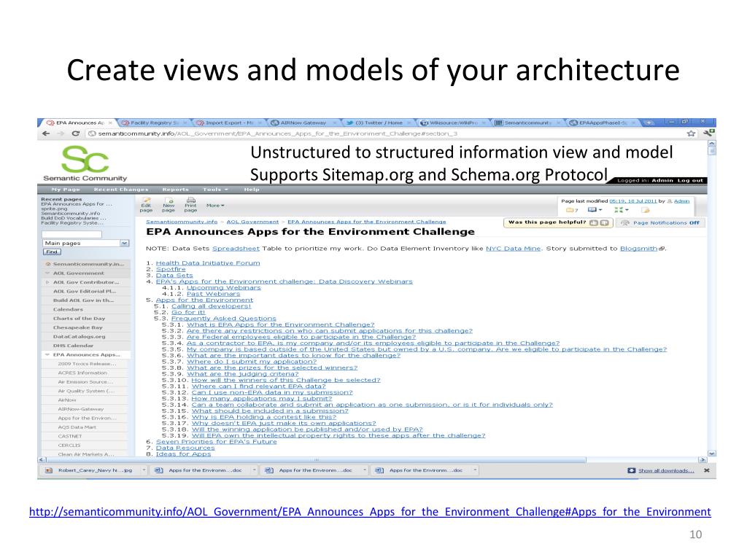Select CASTNET in sidebar tree
This screenshot has height=560, width=747.
click(70, 436)
